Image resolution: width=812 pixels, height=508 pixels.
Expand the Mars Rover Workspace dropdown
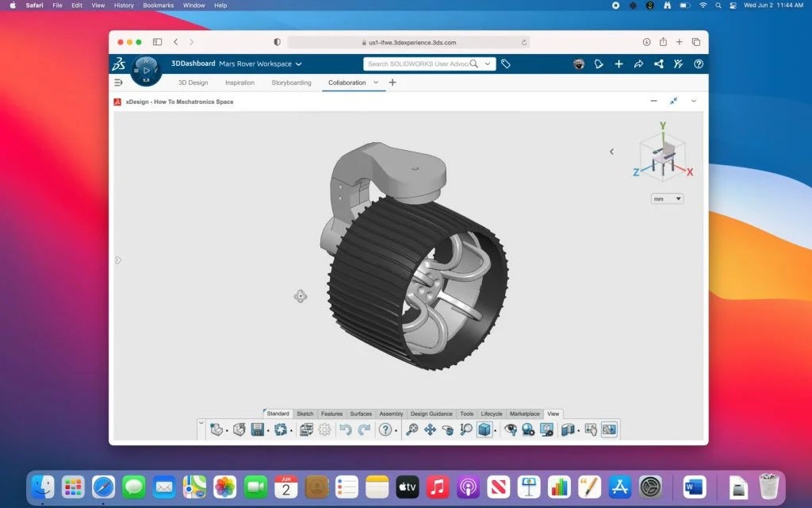pos(298,64)
